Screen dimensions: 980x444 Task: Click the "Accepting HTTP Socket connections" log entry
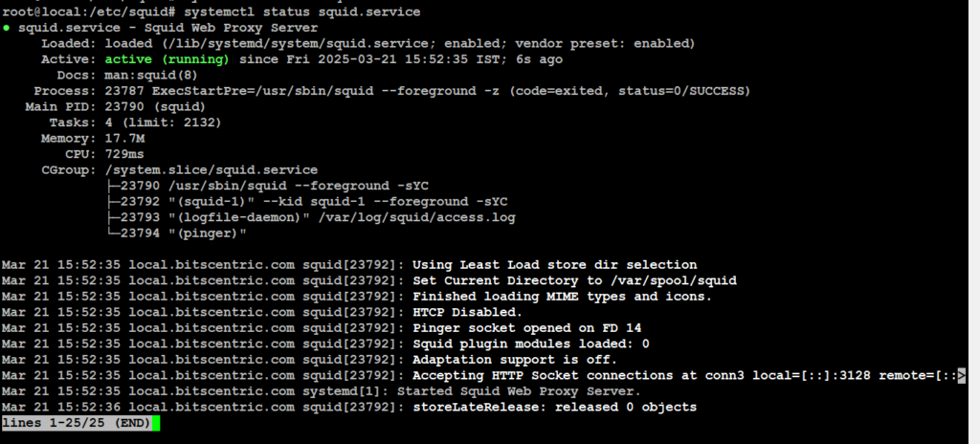[x=536, y=375]
